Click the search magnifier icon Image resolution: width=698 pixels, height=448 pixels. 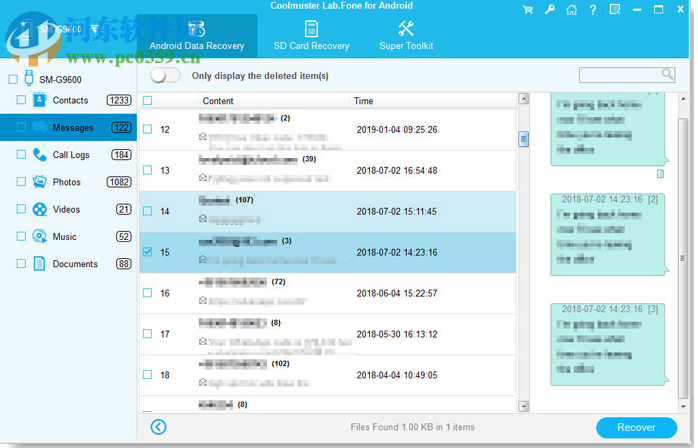click(667, 74)
